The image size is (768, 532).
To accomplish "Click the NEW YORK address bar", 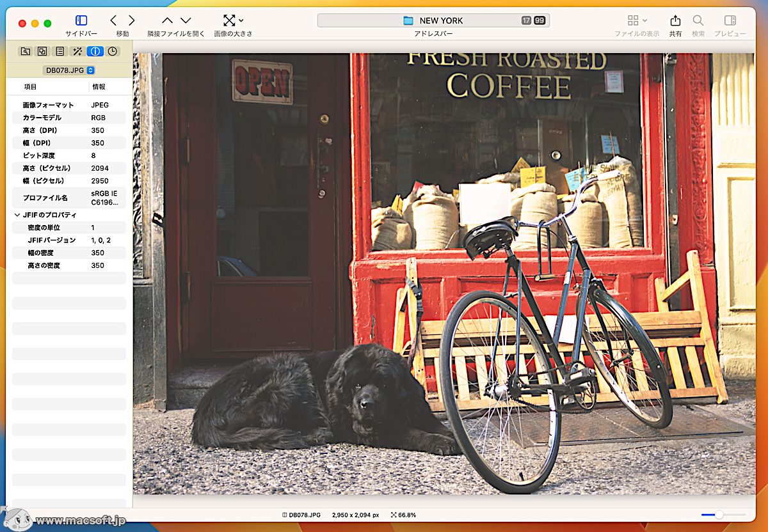I will tap(433, 20).
